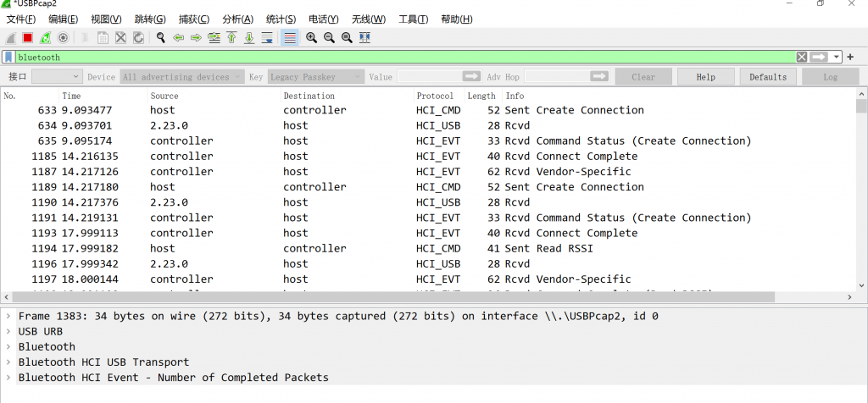Restart the current capture
The image size is (868, 403).
click(45, 37)
